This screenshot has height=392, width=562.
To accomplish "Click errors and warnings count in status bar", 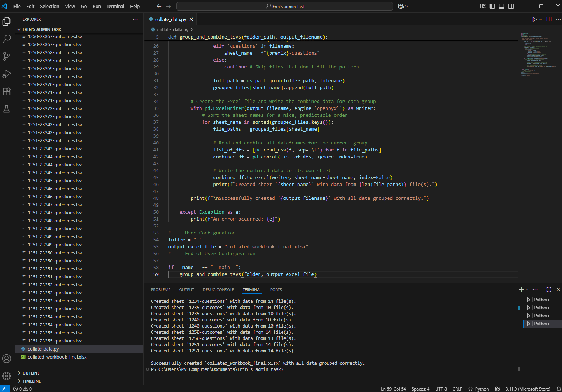I will click(23, 389).
